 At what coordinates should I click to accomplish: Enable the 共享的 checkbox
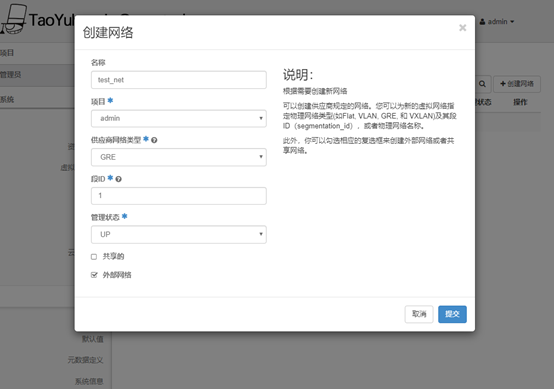click(x=94, y=257)
